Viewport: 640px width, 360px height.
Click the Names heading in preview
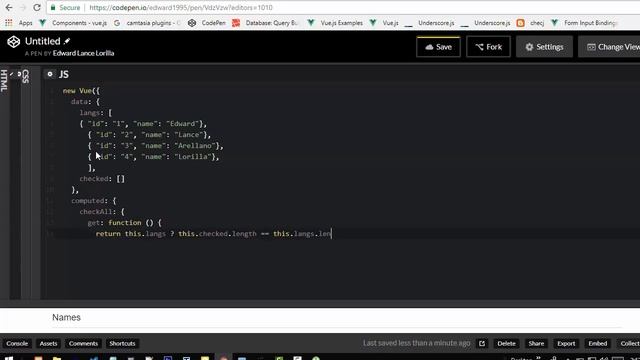[66, 317]
